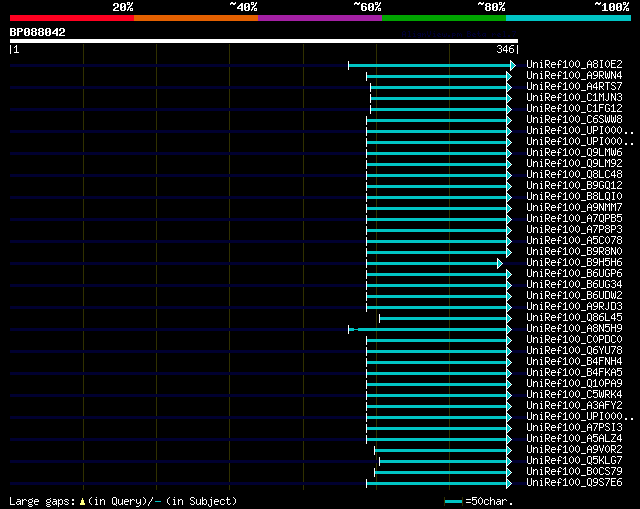The height and width of the screenshot is (509, 640).
Task: Select the UniRef100_C5WRK4 label
Action: click(574, 395)
